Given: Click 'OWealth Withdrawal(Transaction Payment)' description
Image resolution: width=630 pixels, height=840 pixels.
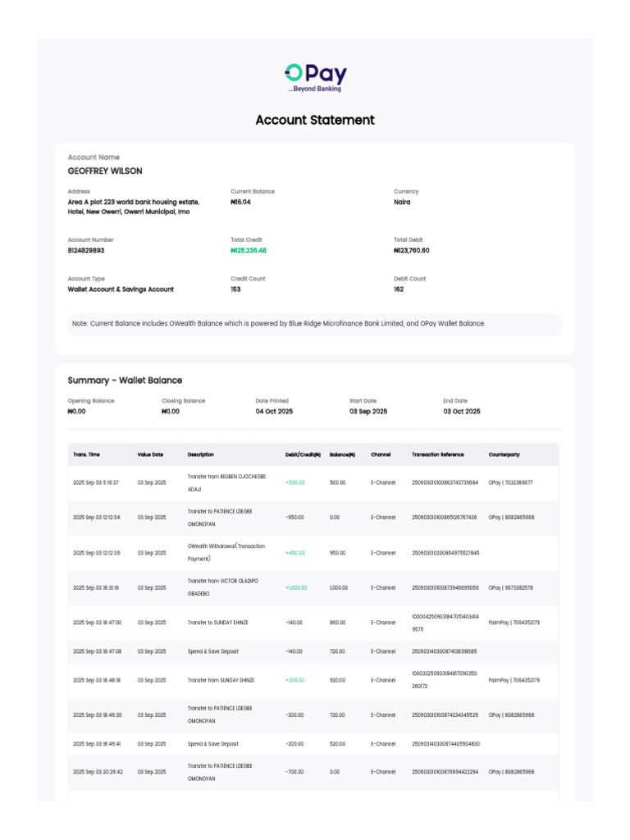Looking at the screenshot, I should click(x=226, y=552).
